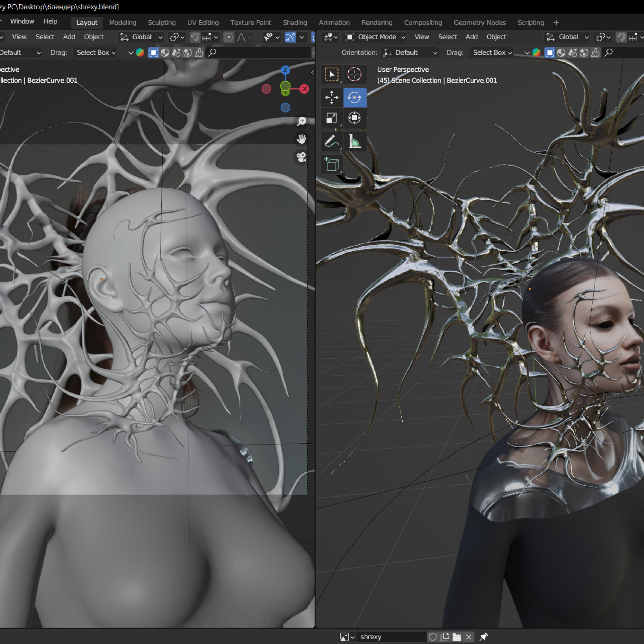Open Drag Select Box dropdown in left viewport
Screen dimensions: 644x644
(x=95, y=53)
